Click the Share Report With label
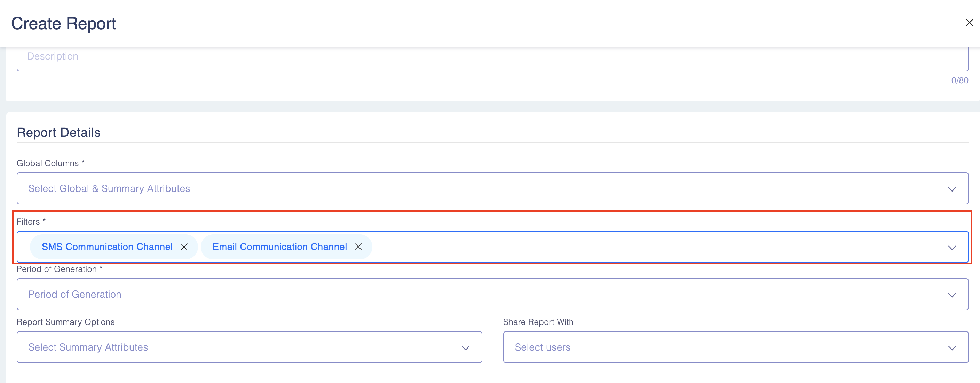The height and width of the screenshot is (383, 980). pos(538,322)
